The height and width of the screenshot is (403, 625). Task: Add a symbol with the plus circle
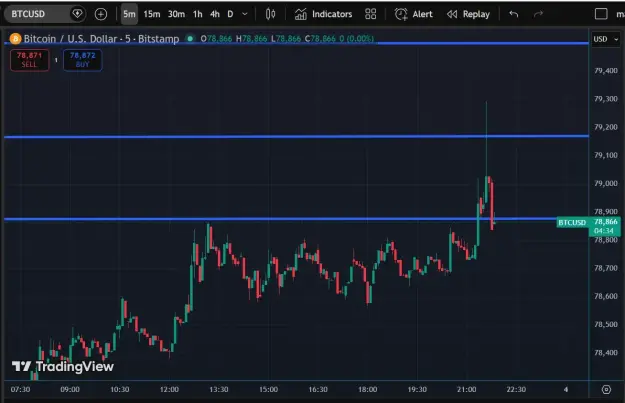[101, 14]
